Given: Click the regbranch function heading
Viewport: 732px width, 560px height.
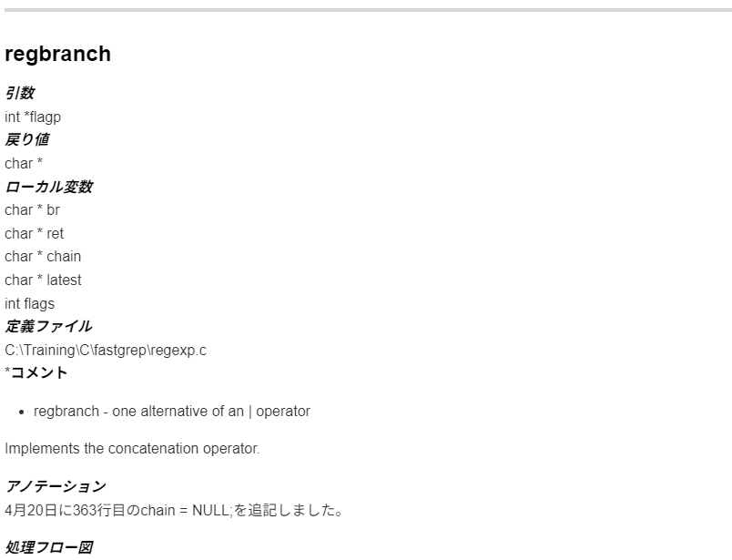Looking at the screenshot, I should (x=58, y=54).
